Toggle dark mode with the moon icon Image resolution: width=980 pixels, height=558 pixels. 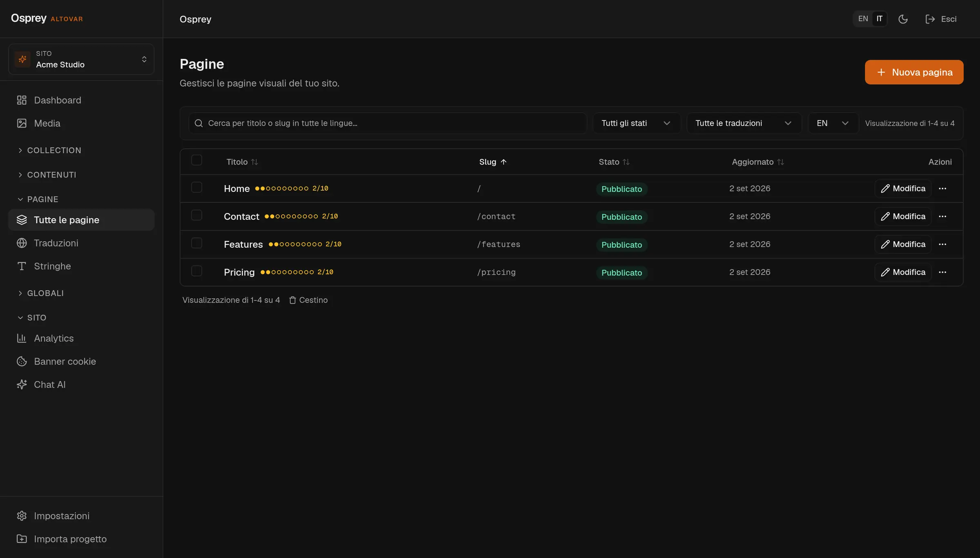click(903, 19)
